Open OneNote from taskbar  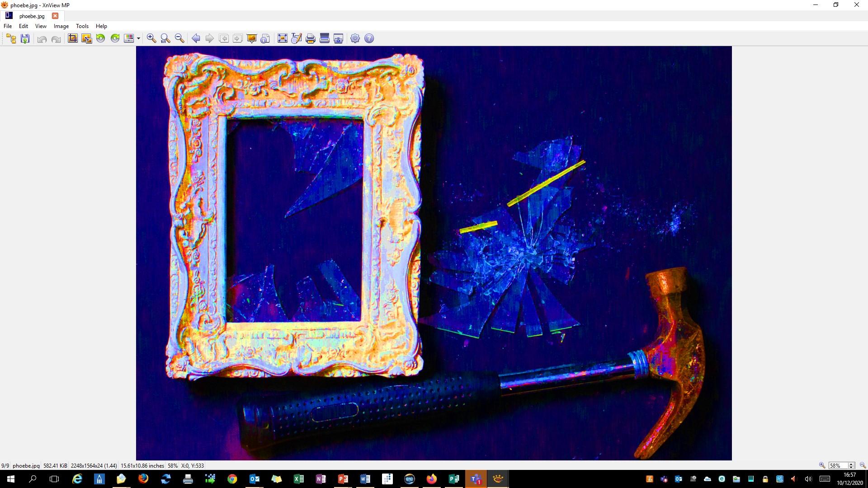[x=321, y=479]
